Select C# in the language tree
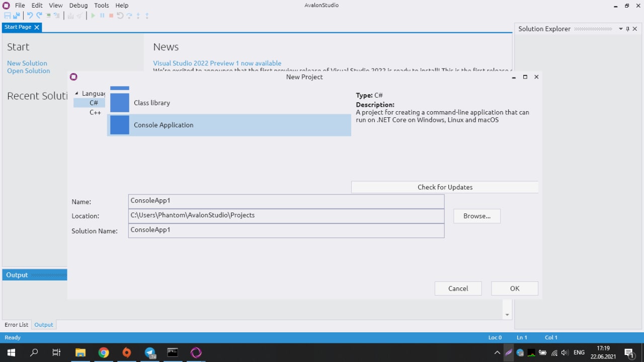The height and width of the screenshot is (362, 644). 94,103
